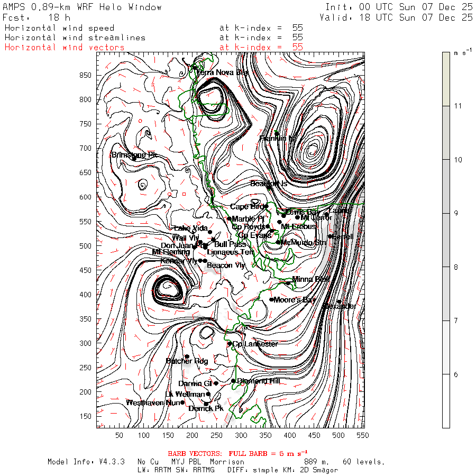Click the x-axis tick label '300'
Image resolution: width=476 pixels, height=476 pixels.
[241, 436]
